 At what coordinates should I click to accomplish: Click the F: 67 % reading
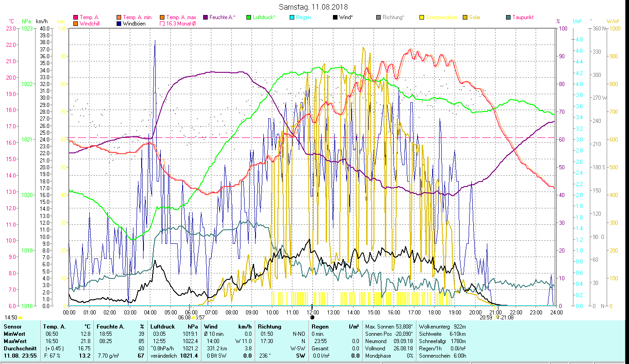tap(53, 356)
